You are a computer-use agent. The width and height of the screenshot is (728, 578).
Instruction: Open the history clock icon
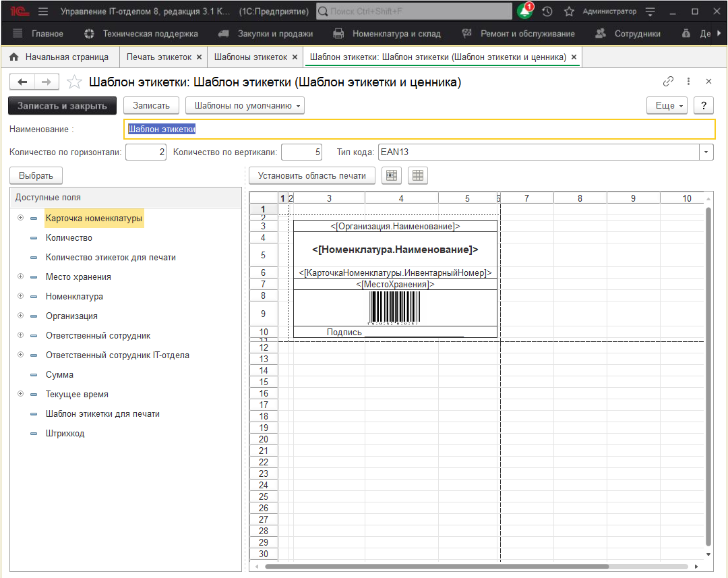pos(547,11)
